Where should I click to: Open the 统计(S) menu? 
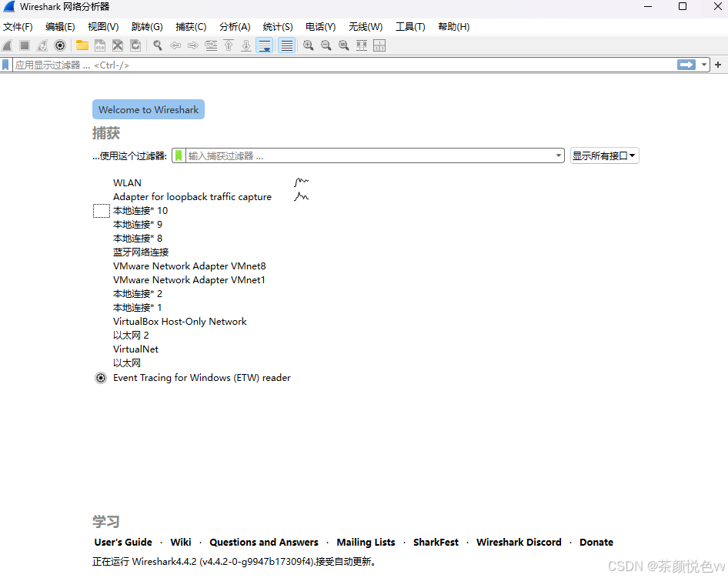278,27
